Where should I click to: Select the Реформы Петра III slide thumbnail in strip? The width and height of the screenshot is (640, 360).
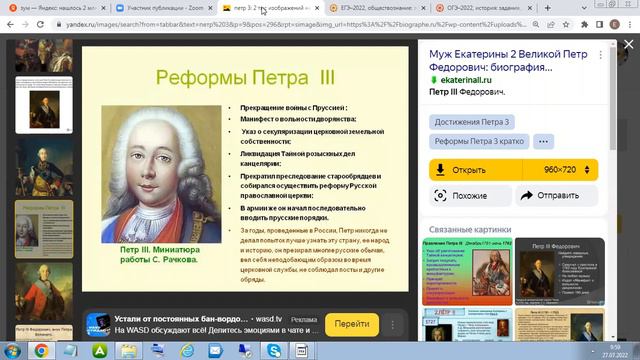click(x=44, y=229)
